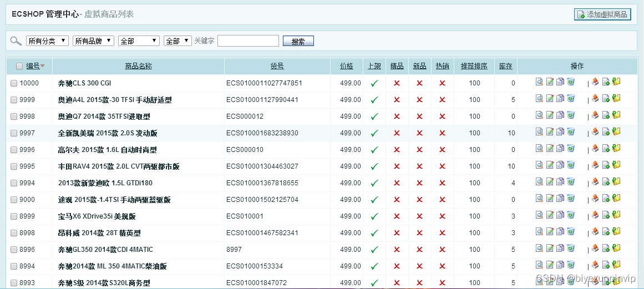View 丰田RAV4 2015款 with the magnifier icon

click(x=539, y=165)
